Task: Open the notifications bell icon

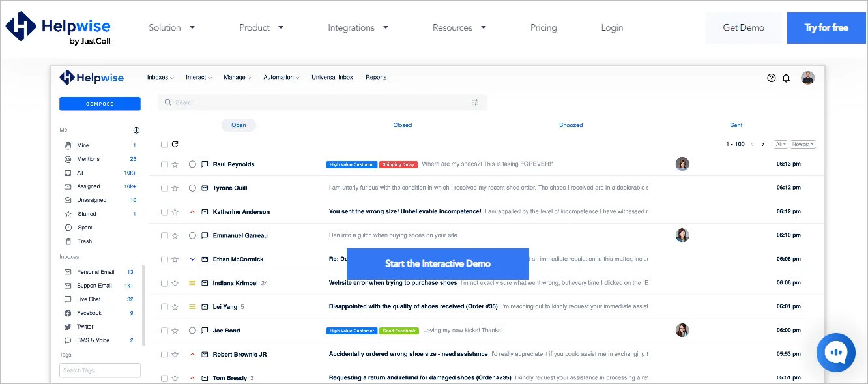Action: point(787,78)
